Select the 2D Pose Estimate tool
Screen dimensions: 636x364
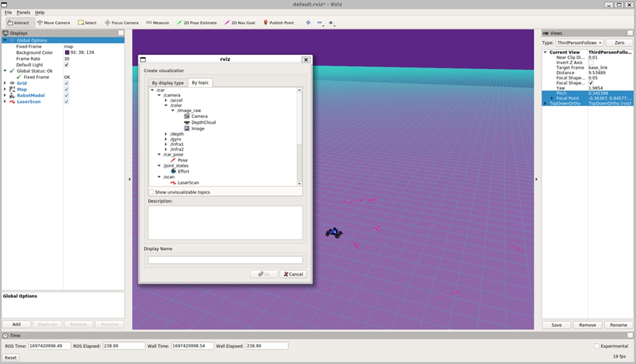[197, 23]
